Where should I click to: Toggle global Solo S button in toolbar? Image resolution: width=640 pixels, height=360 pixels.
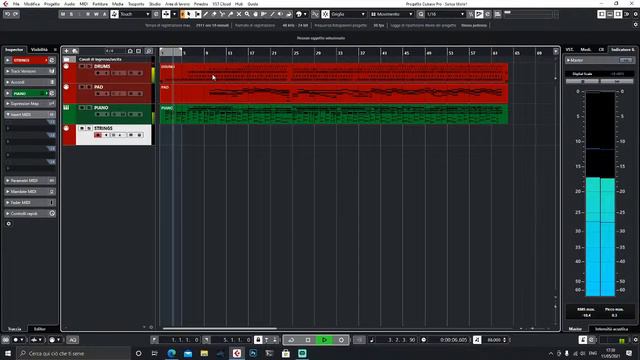(71, 14)
